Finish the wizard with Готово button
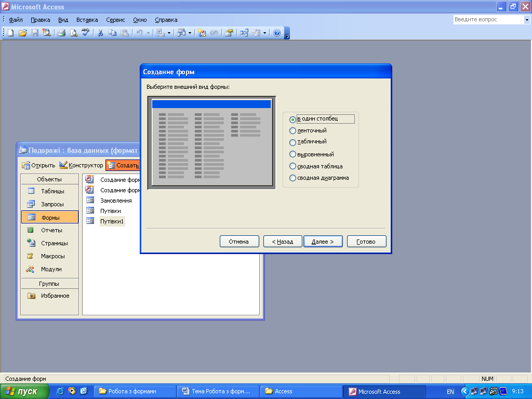Screen dimensions: 532x399 pyautogui.click(x=366, y=242)
